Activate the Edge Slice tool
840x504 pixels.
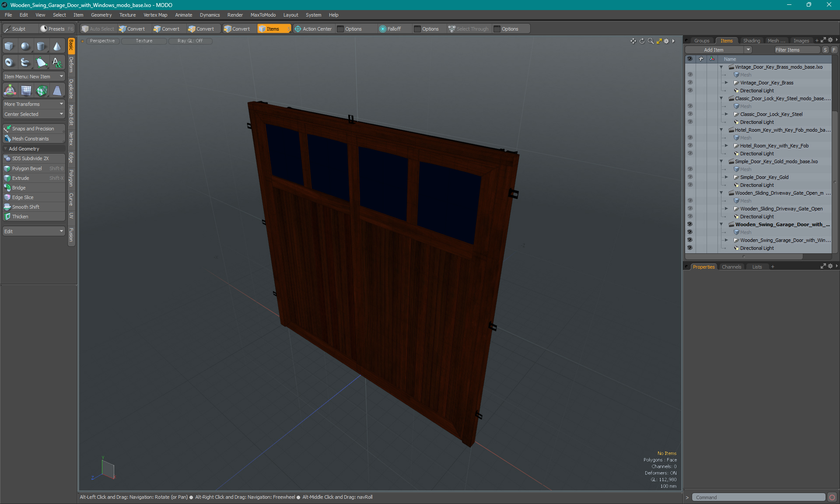pyautogui.click(x=34, y=197)
